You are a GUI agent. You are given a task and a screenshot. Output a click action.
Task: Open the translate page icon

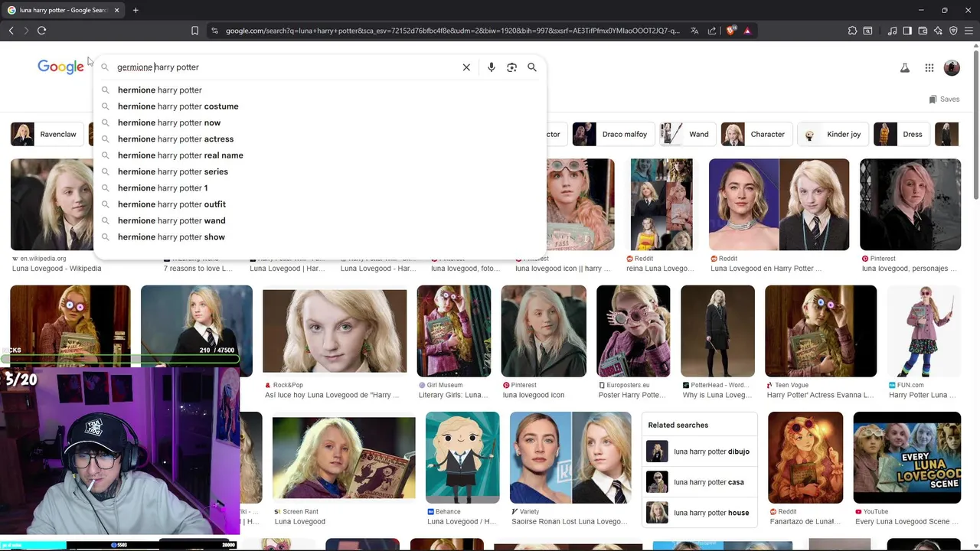click(x=694, y=31)
